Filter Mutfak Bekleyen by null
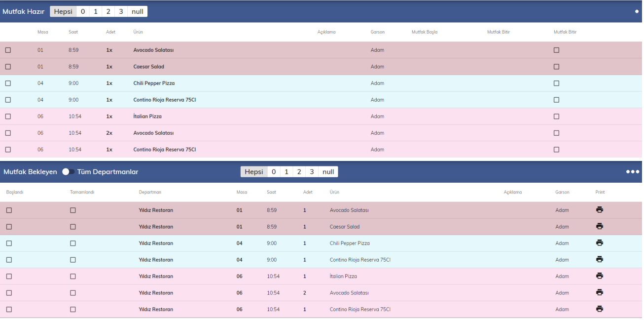 [328, 172]
